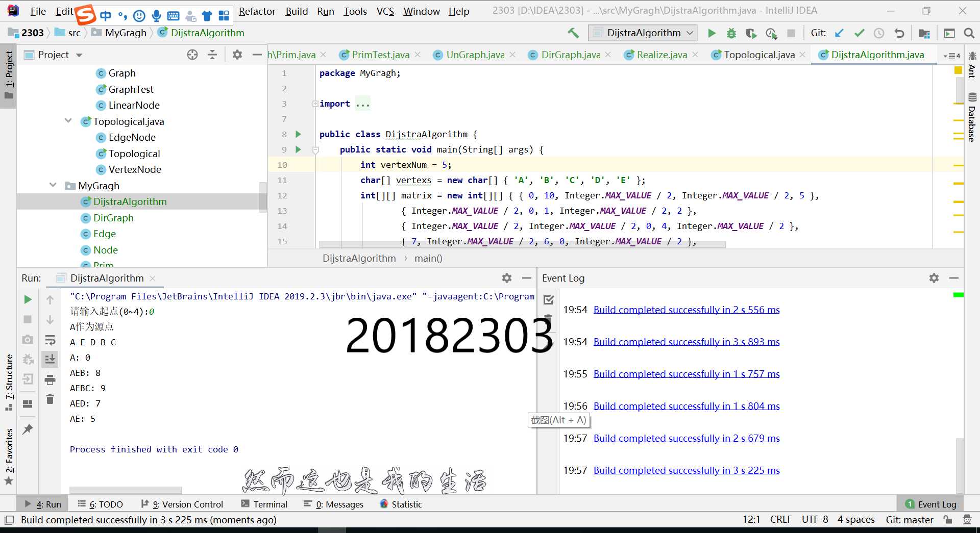Click Git commit checkmark icon
This screenshot has width=980, height=533.
click(x=860, y=33)
